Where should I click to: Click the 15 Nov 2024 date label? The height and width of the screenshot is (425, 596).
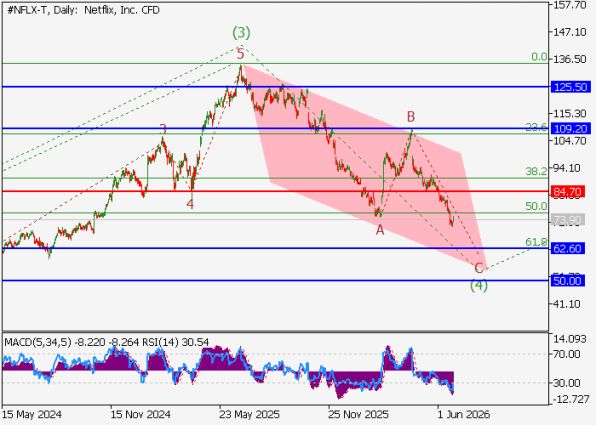click(x=140, y=414)
